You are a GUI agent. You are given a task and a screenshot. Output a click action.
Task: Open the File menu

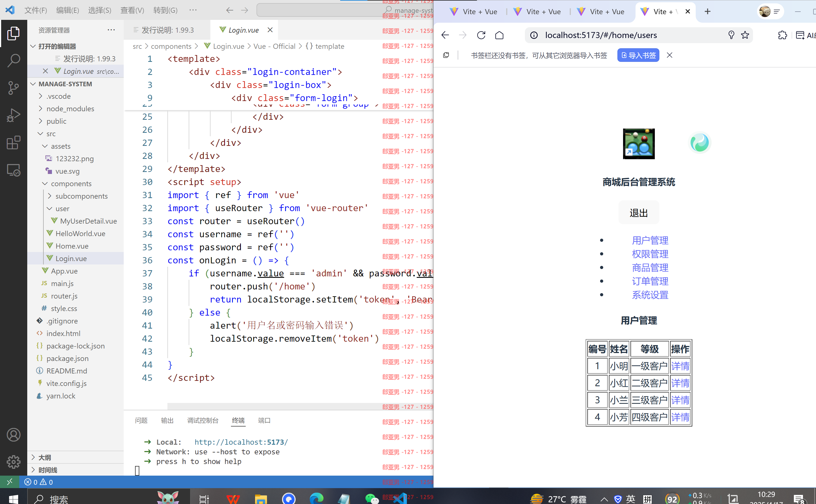36,10
